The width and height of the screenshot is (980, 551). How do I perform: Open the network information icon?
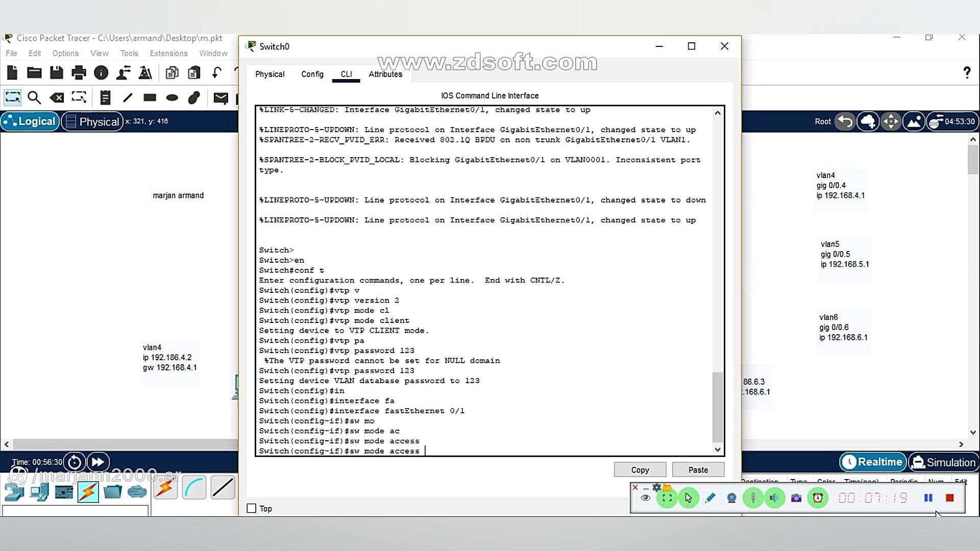(x=101, y=73)
